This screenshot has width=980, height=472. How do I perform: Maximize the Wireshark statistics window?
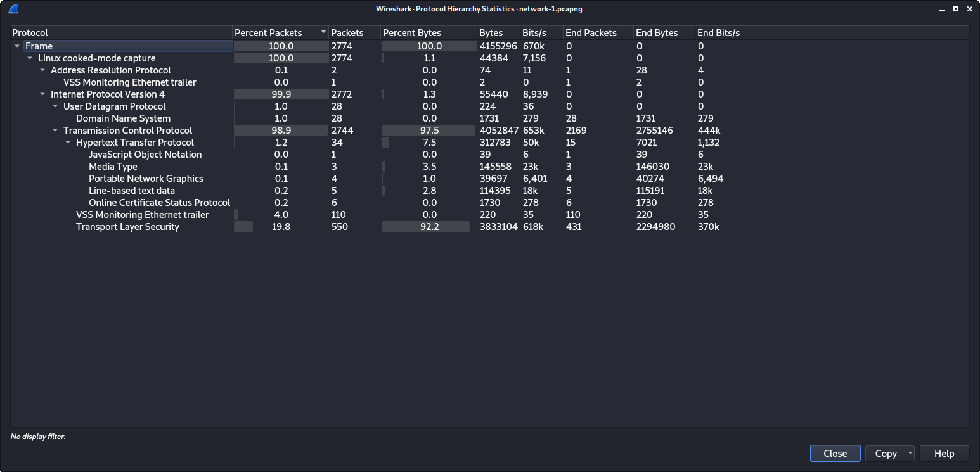(x=955, y=9)
